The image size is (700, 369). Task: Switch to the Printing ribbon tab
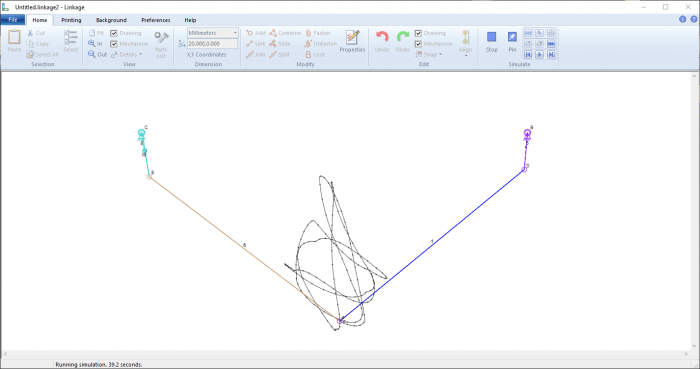71,20
